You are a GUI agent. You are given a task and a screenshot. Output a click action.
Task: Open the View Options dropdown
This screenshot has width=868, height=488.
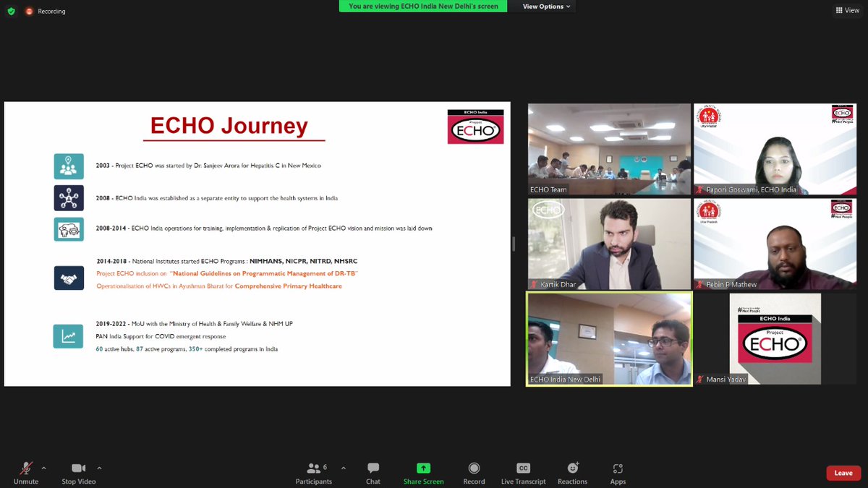546,7
